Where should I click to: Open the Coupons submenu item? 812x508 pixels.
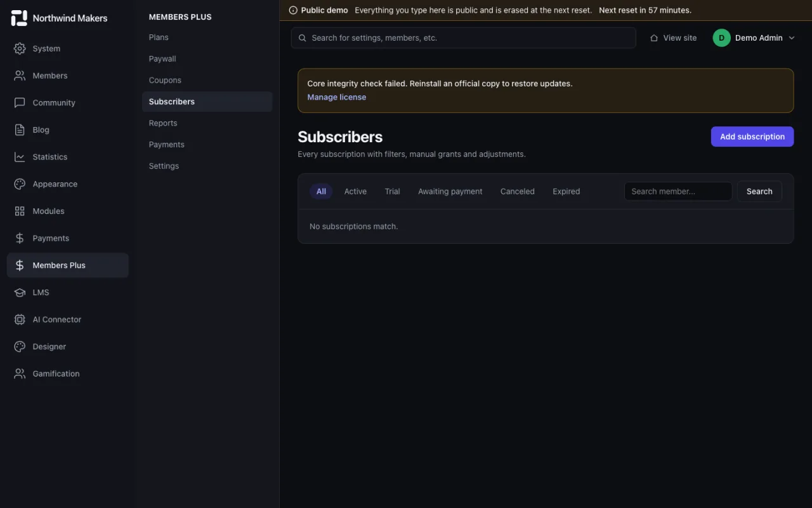(207, 80)
